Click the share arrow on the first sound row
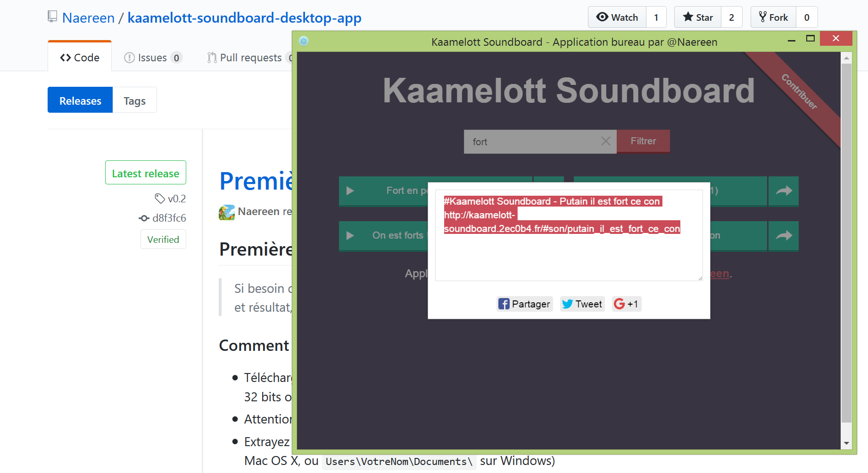 784,191
